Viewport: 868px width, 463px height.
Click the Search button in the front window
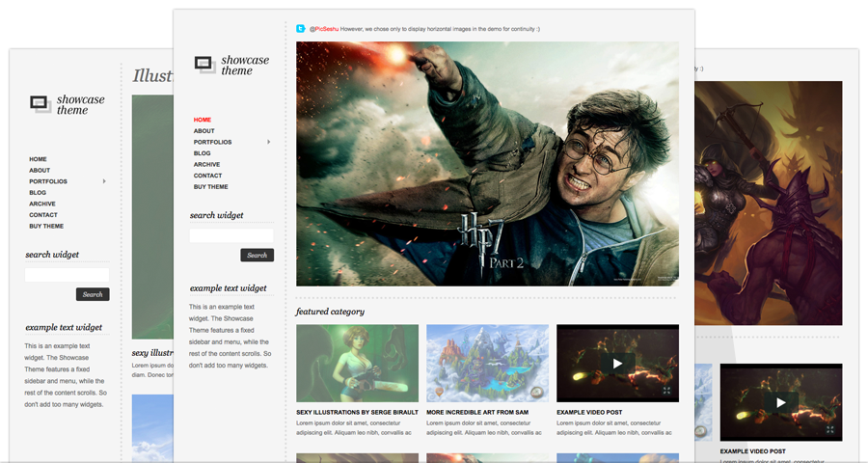pos(257,256)
